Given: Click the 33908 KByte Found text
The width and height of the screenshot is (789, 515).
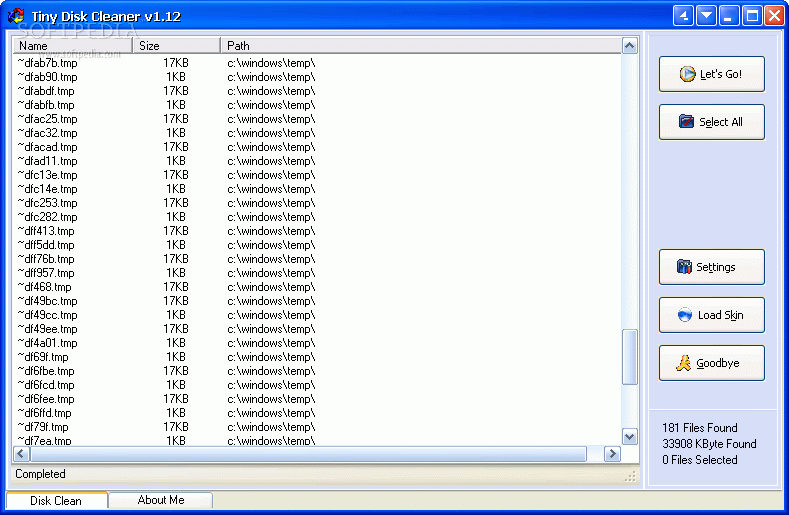Looking at the screenshot, I should click(709, 444).
